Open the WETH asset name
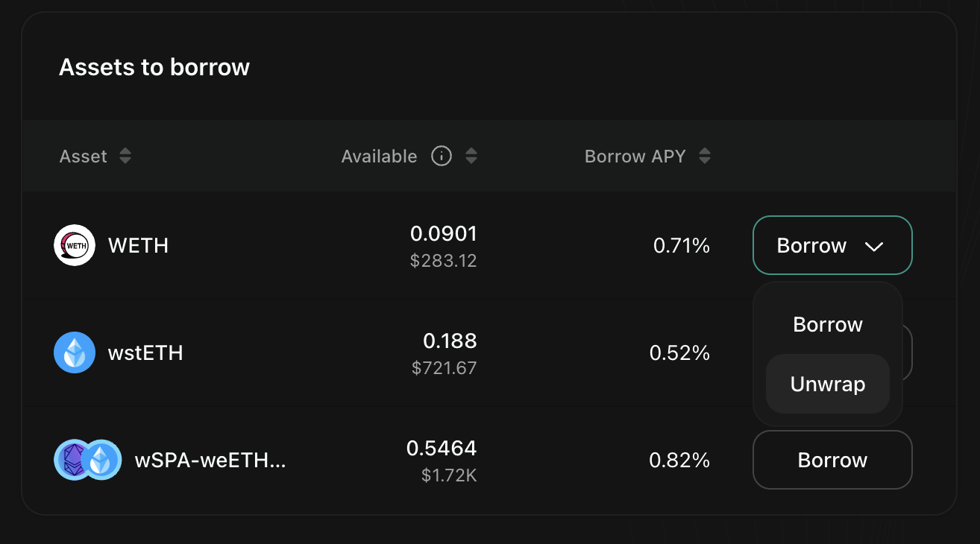The image size is (980, 544). pos(138,246)
